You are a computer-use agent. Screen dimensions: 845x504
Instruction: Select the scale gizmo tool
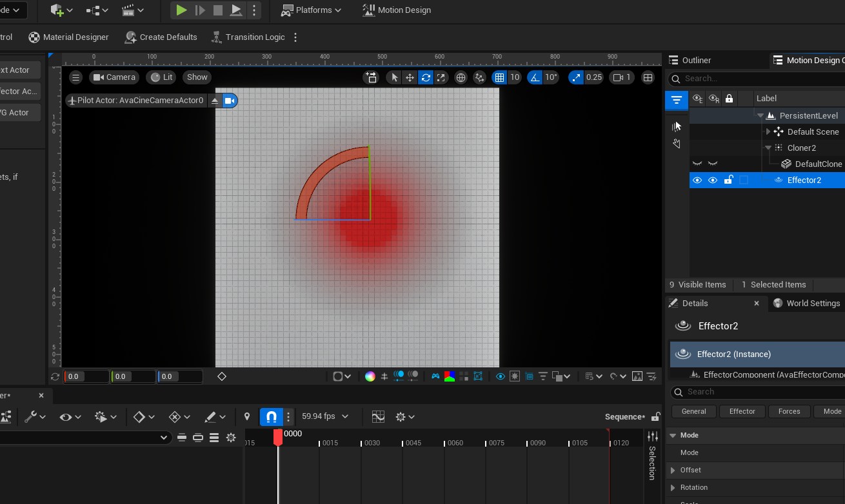(x=441, y=77)
